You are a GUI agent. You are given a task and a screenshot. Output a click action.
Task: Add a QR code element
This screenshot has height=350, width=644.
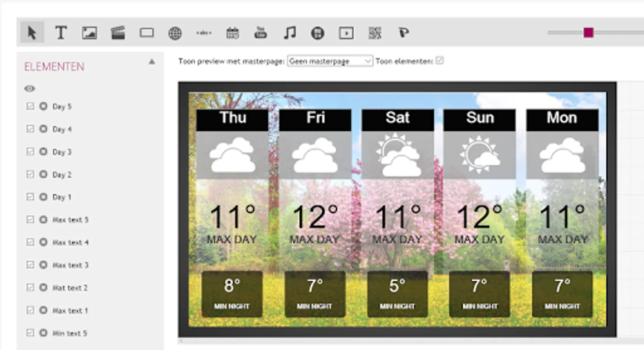pos(375,33)
